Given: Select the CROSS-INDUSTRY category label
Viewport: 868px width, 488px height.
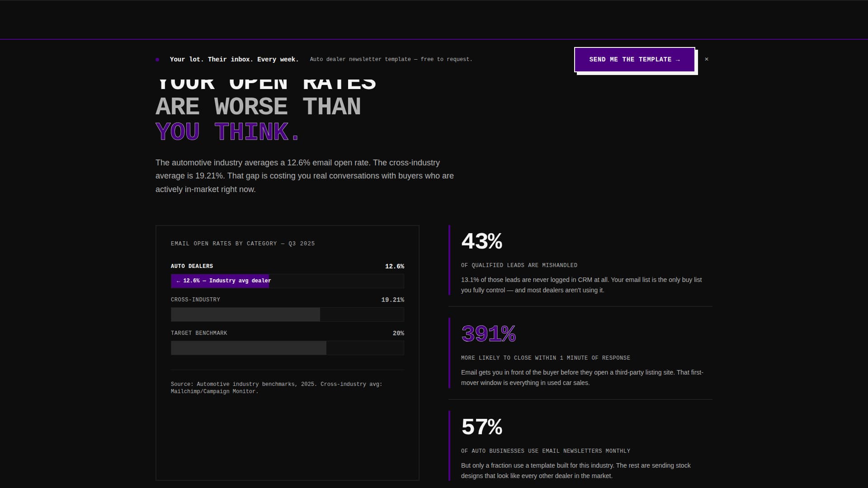Looking at the screenshot, I should (195, 299).
